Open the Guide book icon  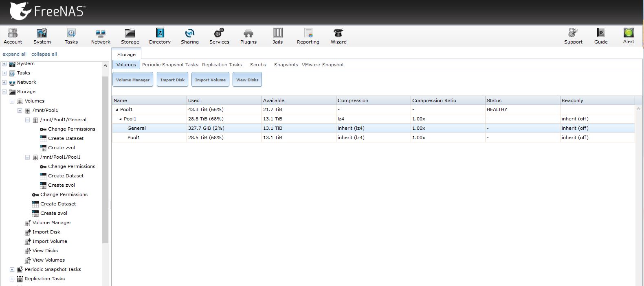[601, 36]
